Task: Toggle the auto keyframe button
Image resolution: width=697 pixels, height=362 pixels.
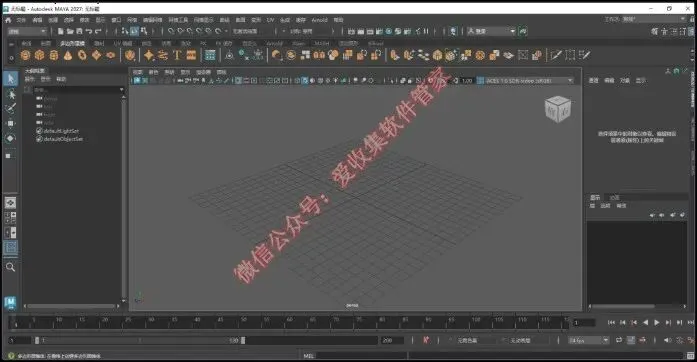Action: (426, 340)
